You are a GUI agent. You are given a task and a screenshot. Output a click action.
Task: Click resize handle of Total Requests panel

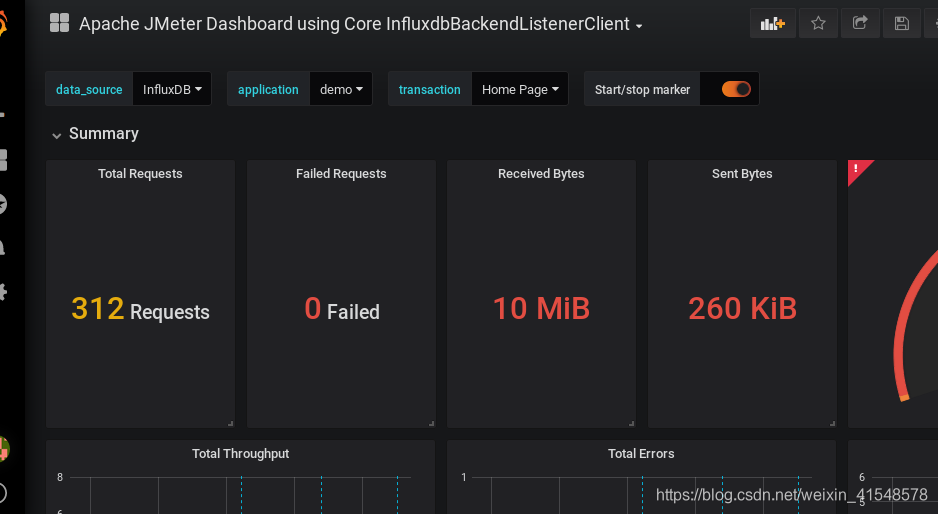pyautogui.click(x=230, y=424)
